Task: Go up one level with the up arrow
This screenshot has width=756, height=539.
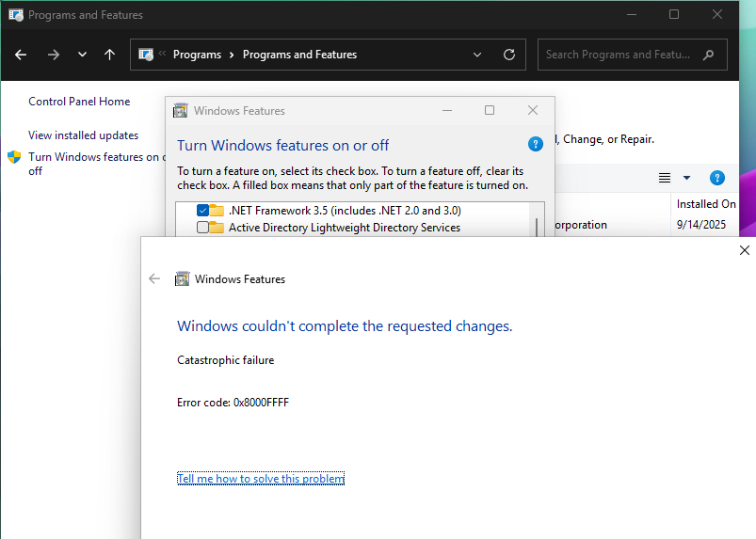Action: (110, 55)
